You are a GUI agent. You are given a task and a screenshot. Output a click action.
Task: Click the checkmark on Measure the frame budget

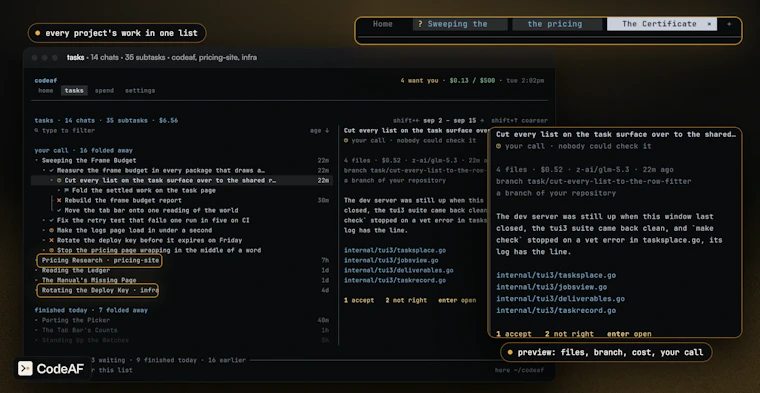[x=51, y=171]
